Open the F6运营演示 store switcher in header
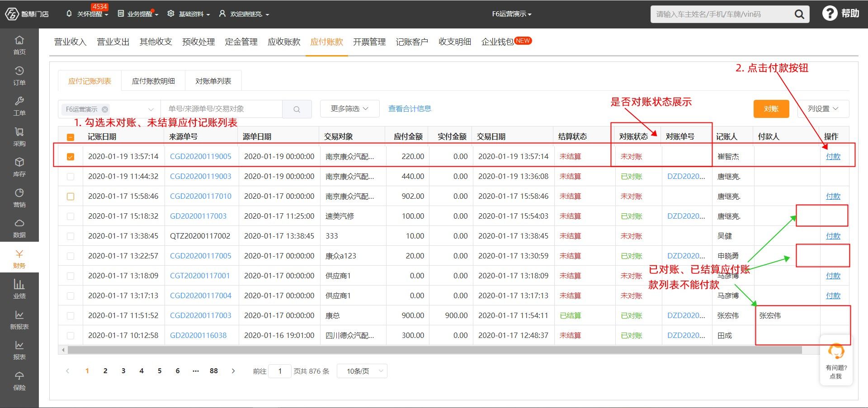868x408 pixels. coord(512,14)
